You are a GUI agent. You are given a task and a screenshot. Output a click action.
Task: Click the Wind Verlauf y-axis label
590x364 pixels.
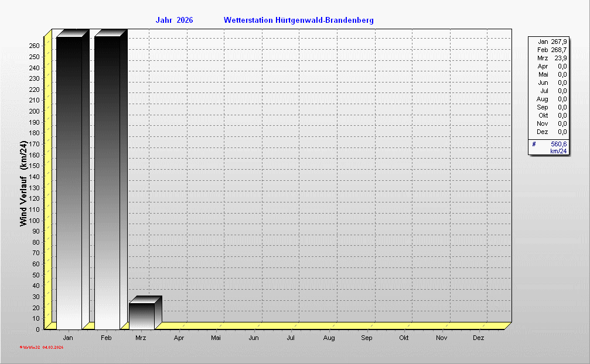pyautogui.click(x=23, y=184)
